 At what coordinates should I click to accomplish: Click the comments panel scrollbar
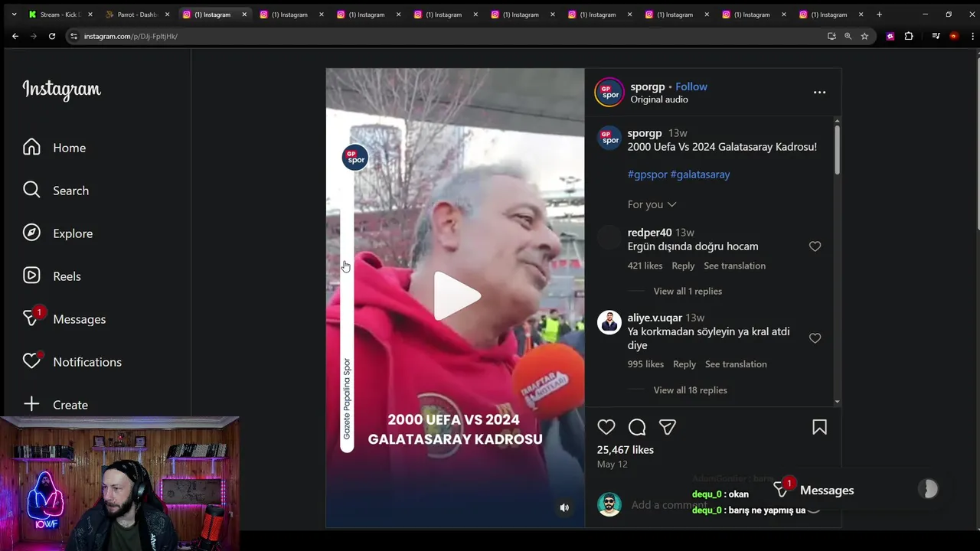837,150
